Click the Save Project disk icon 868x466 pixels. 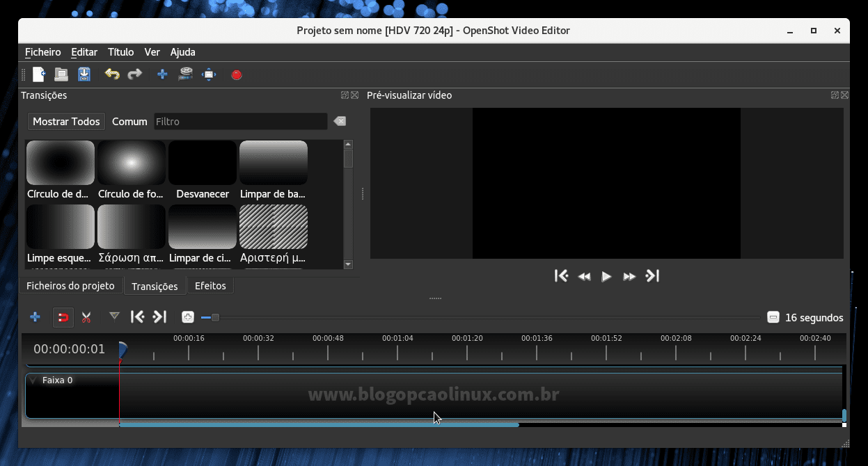pos(84,74)
